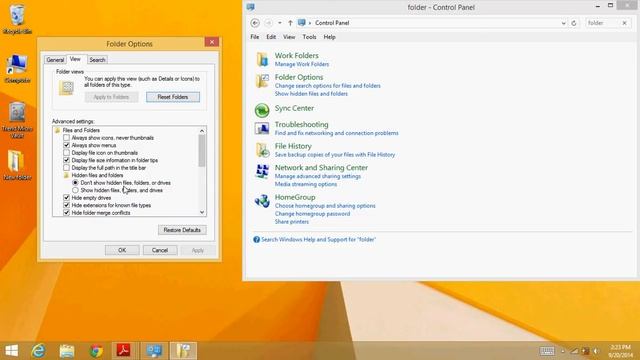
Task: Click the Files and Folders tree heading
Action: point(81,130)
